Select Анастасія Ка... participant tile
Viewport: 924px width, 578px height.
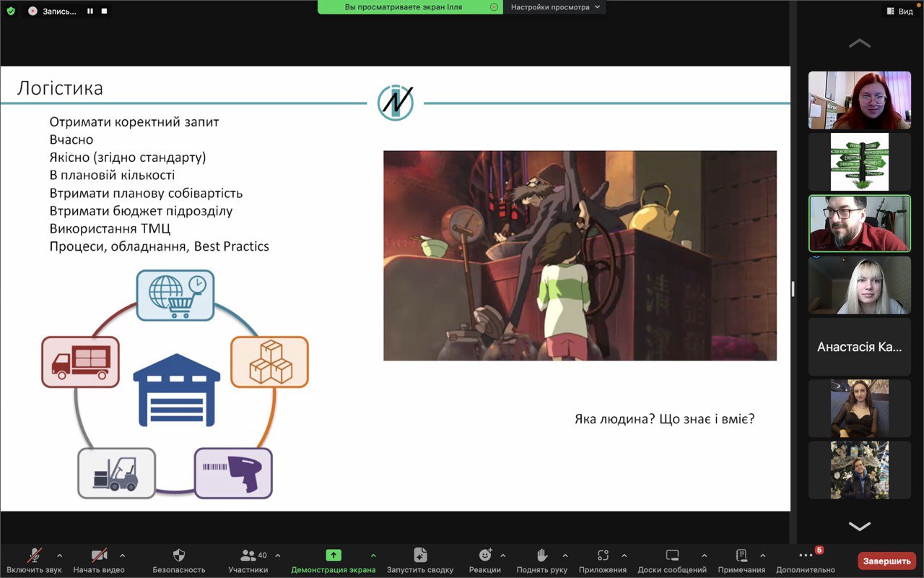tap(859, 347)
